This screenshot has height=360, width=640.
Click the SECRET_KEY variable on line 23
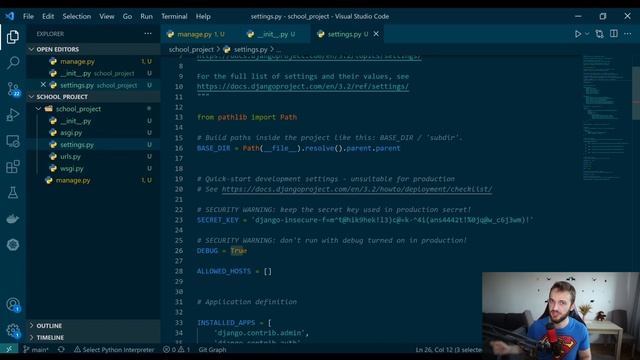(x=218, y=220)
